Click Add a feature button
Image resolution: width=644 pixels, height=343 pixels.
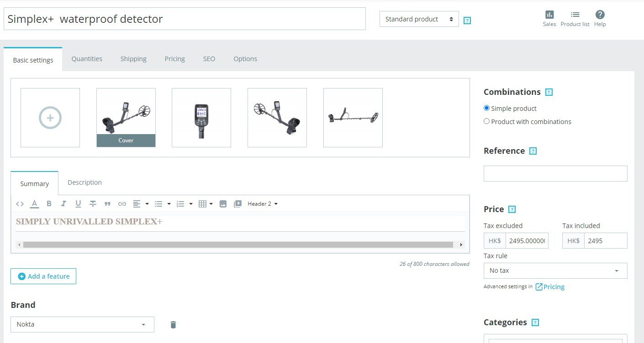point(43,276)
